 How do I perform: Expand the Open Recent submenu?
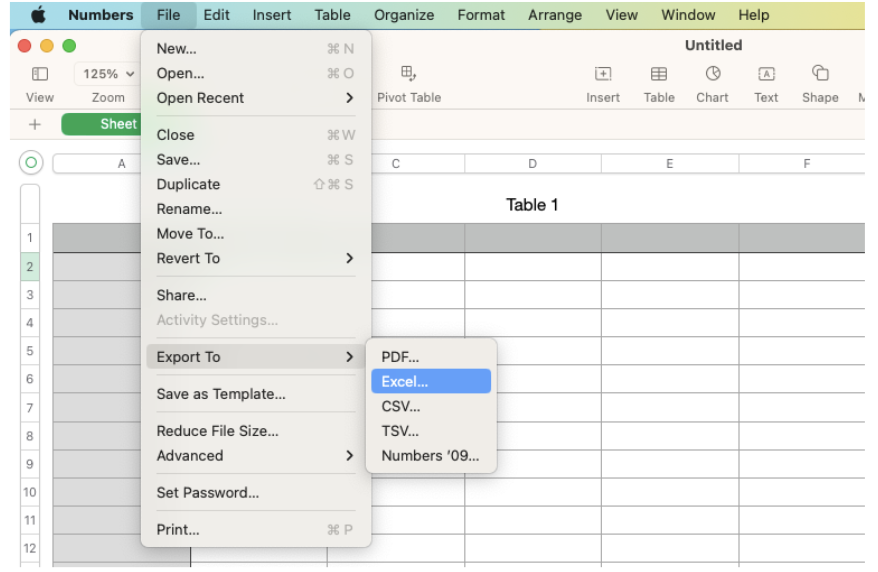tap(256, 98)
